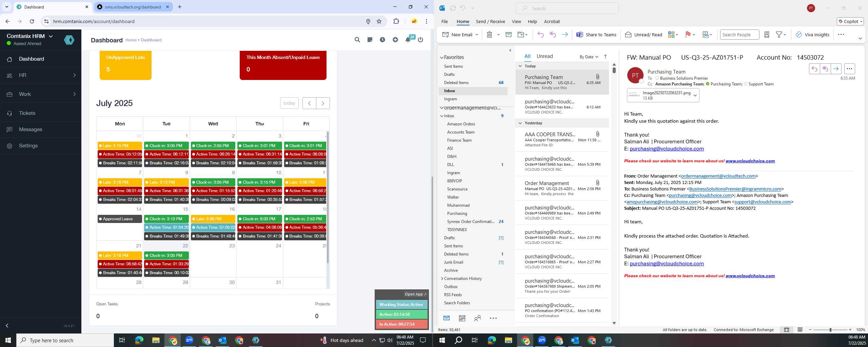Open Zoom from the left Windows taskbar
The width and height of the screenshot is (868, 347).
click(x=189, y=340)
